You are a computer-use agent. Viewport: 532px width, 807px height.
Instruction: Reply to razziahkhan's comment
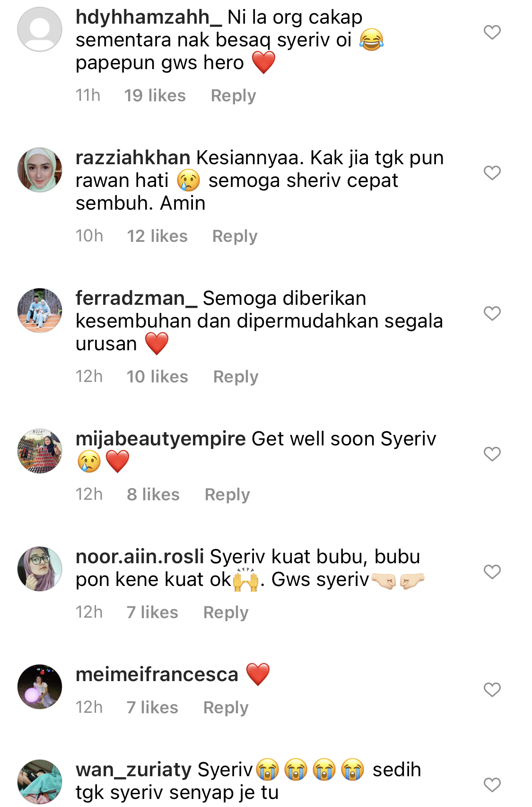click(235, 236)
